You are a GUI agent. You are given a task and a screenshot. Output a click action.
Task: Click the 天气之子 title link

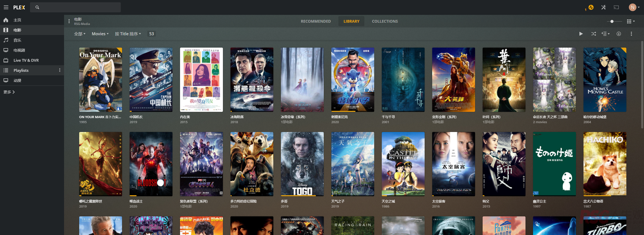(338, 201)
